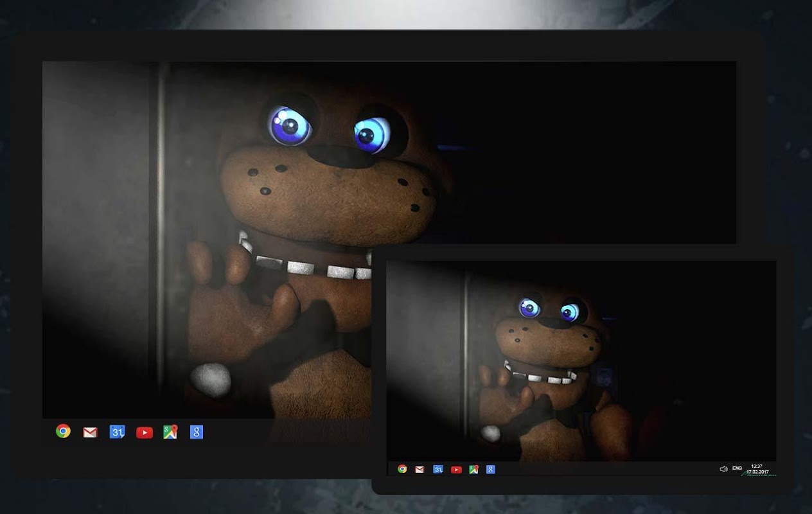
Task: Open Chrome on the large screen shelf
Action: [63, 431]
